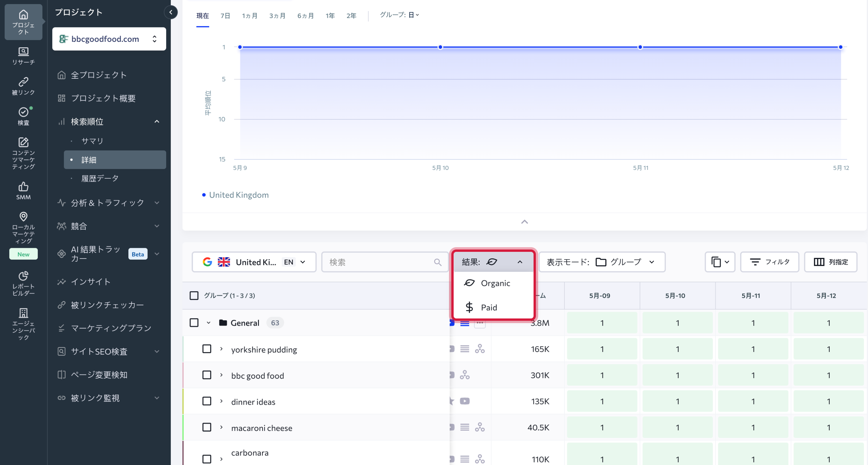Open Content Marketing pencil icon
The width and height of the screenshot is (868, 465).
pos(23,142)
